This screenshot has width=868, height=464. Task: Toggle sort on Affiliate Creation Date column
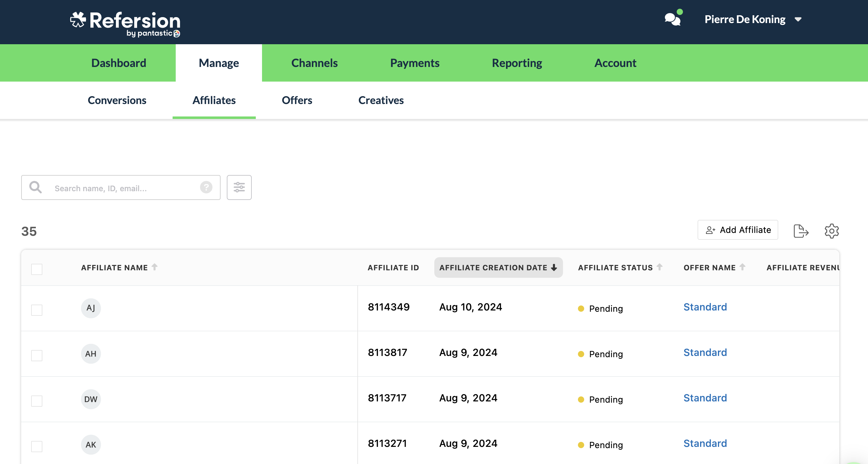[x=498, y=268]
